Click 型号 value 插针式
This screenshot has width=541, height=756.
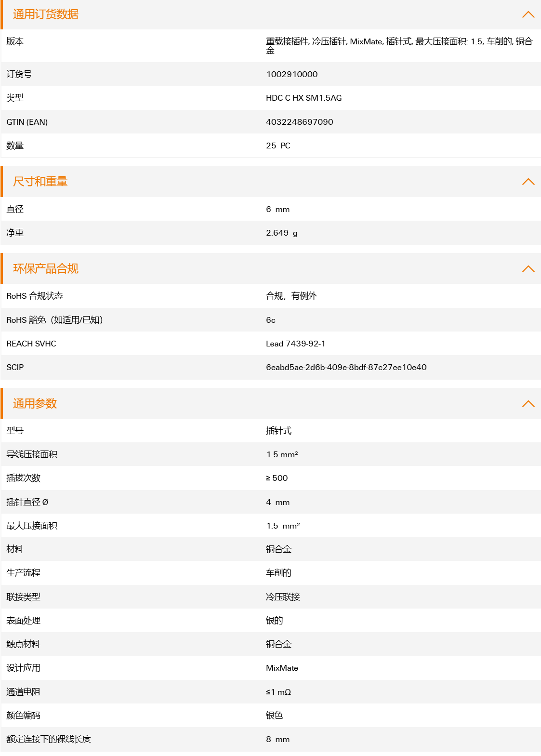tap(279, 431)
